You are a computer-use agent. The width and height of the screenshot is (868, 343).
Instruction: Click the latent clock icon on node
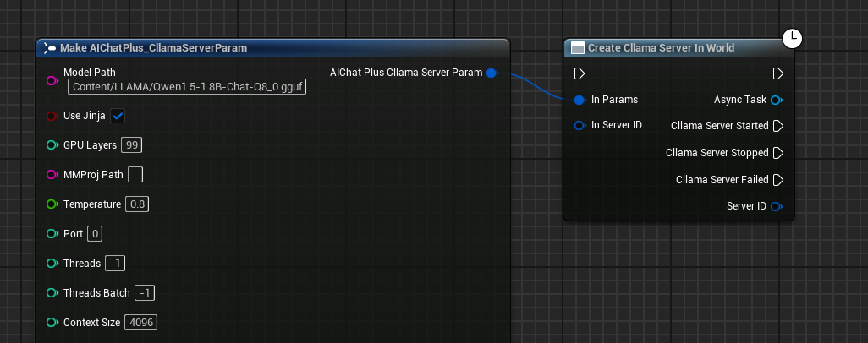coord(791,37)
